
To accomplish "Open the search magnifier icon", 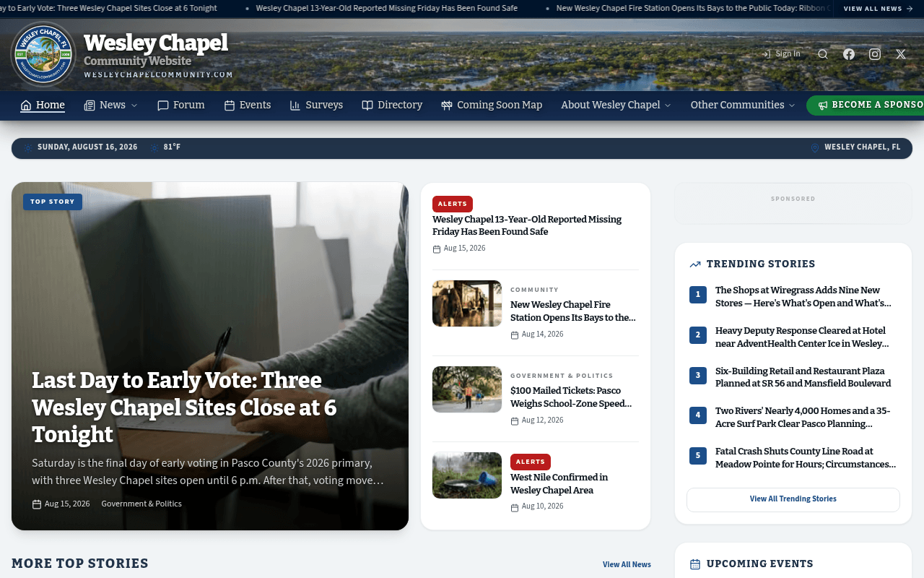I will coord(823,54).
